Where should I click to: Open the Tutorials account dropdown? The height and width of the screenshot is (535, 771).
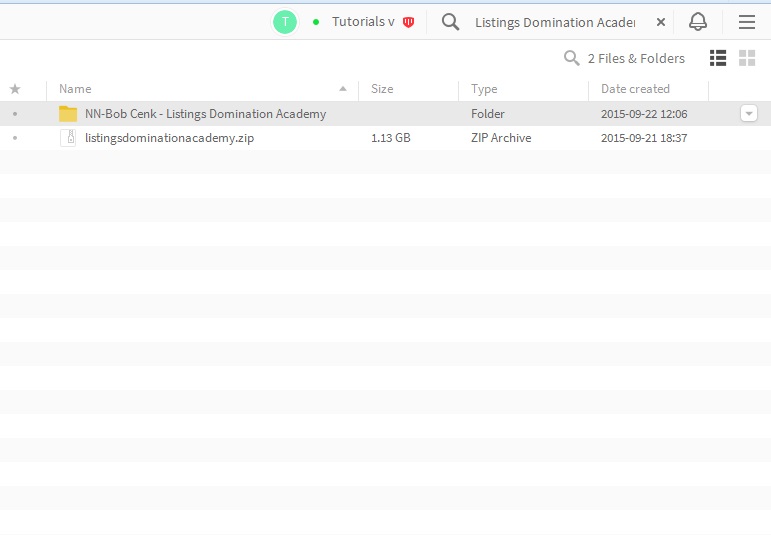(363, 22)
